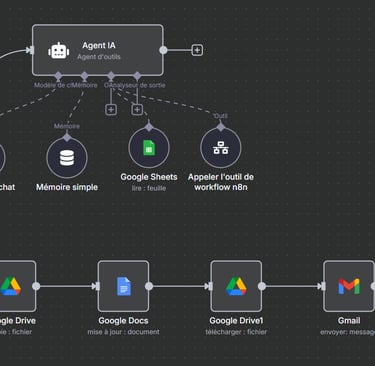Screen dimensions: 375x366
Task: Select "Appeler l'outil de workflow n8n" label
Action: point(221,182)
